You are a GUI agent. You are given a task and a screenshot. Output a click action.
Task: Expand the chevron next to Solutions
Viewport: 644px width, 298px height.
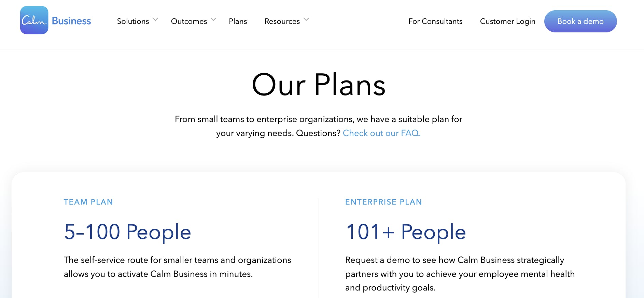pyautogui.click(x=155, y=19)
